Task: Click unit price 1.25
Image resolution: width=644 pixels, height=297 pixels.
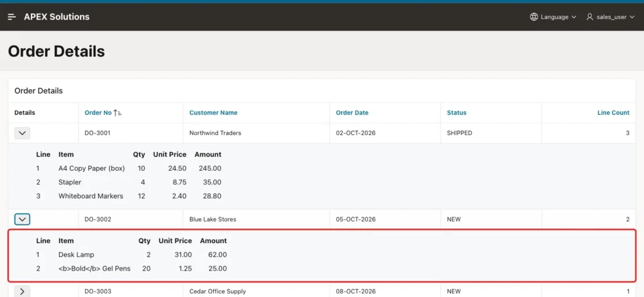Action: [x=185, y=269]
